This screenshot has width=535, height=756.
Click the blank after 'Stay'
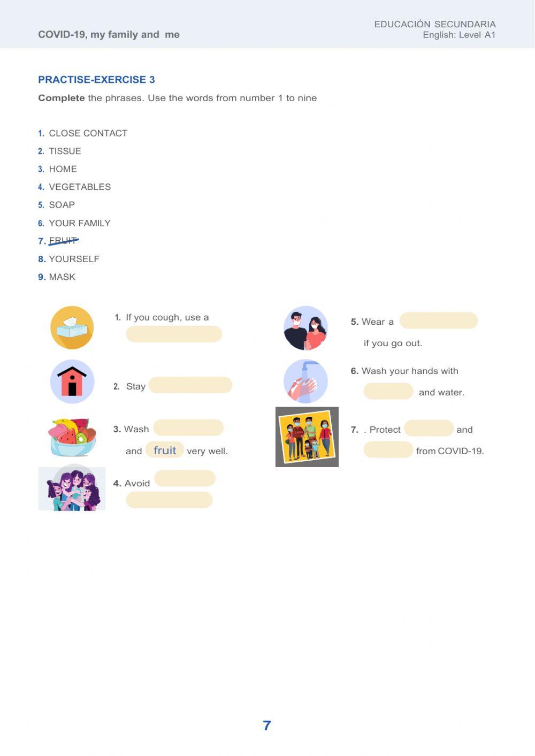coord(190,385)
